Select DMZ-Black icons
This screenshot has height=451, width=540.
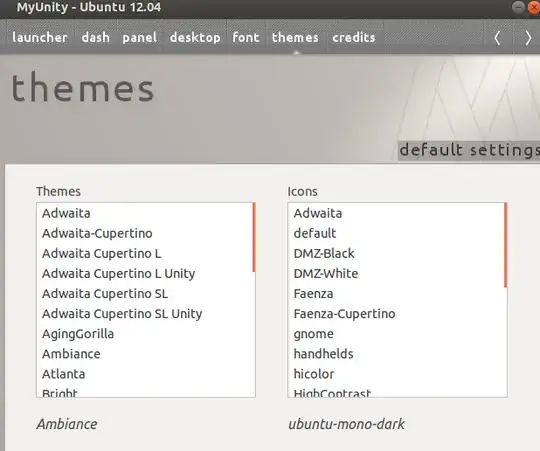pyautogui.click(x=396, y=253)
